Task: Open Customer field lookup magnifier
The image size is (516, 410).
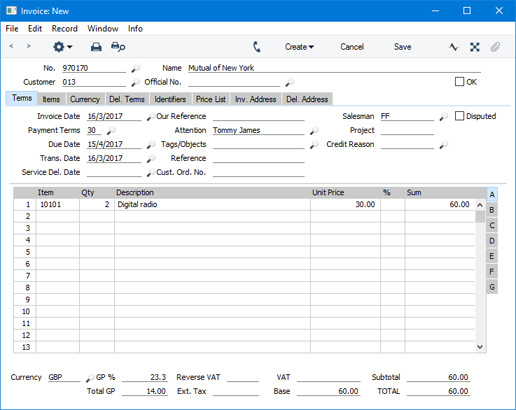Action: [x=135, y=82]
